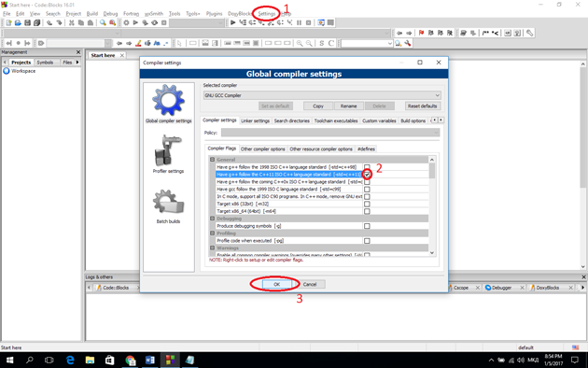Open Word from the taskbar
This screenshot has width=588, height=368.
(150, 361)
